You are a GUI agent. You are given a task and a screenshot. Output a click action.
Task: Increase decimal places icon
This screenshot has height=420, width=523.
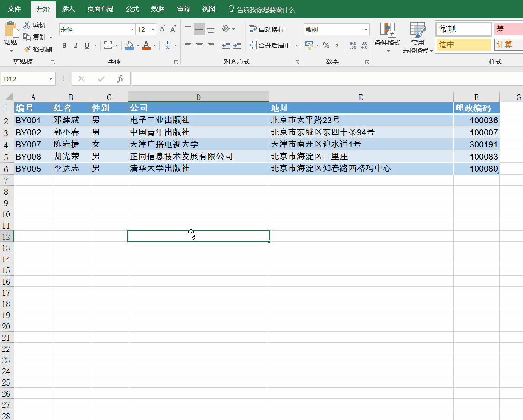click(x=353, y=45)
